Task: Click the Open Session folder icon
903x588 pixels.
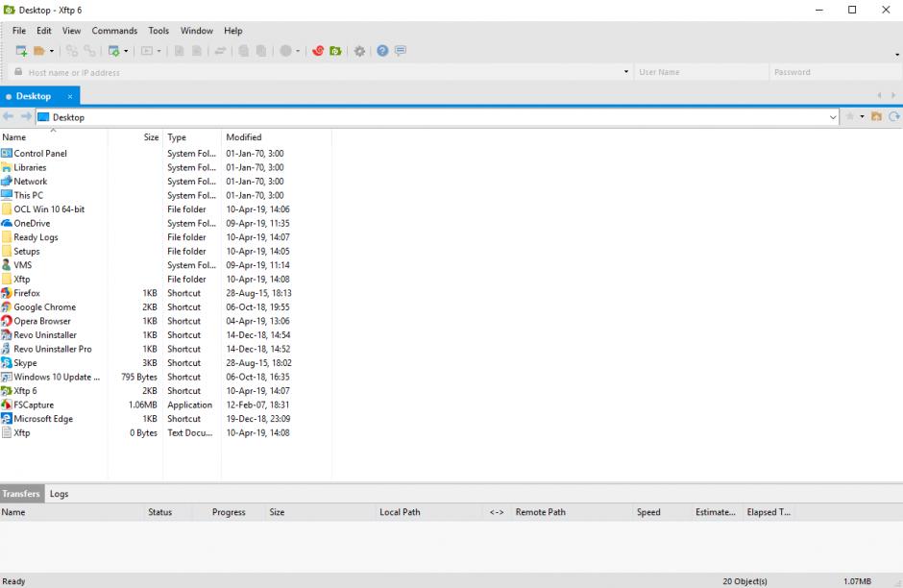Action: 38,51
